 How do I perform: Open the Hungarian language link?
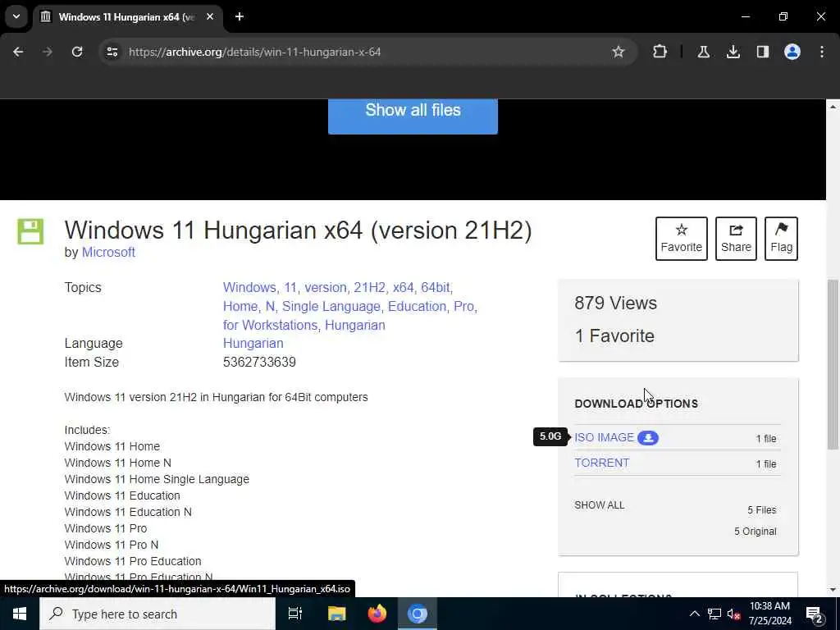click(x=253, y=344)
